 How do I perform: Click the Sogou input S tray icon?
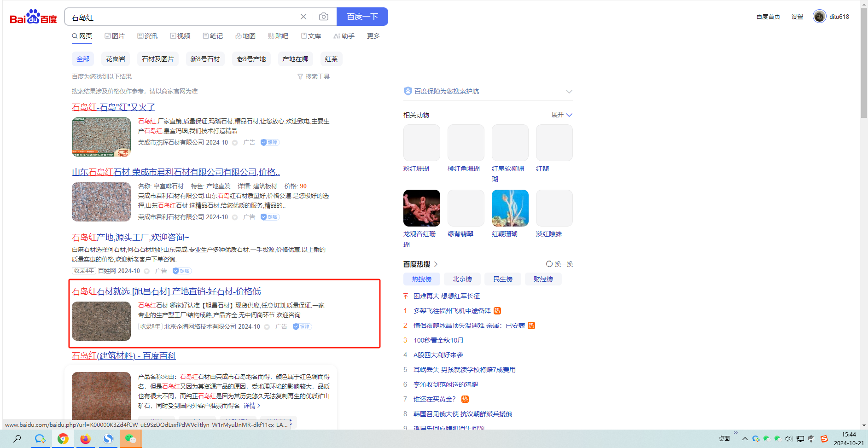click(824, 439)
